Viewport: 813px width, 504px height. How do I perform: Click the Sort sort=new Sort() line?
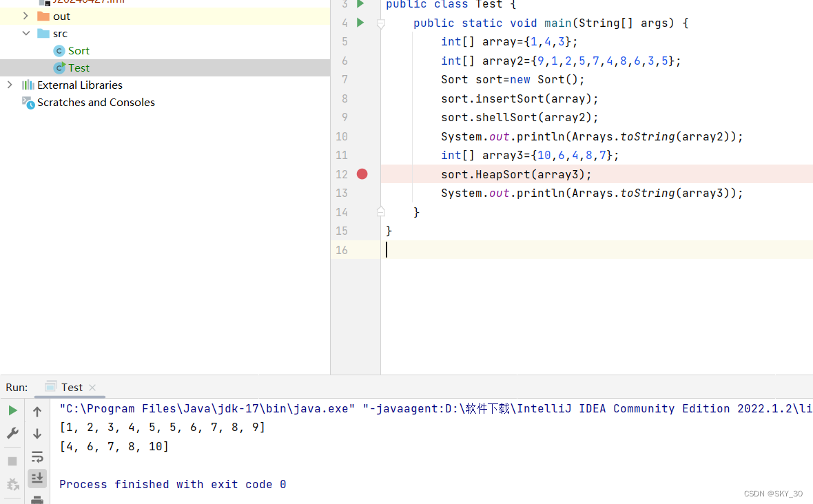513,80
